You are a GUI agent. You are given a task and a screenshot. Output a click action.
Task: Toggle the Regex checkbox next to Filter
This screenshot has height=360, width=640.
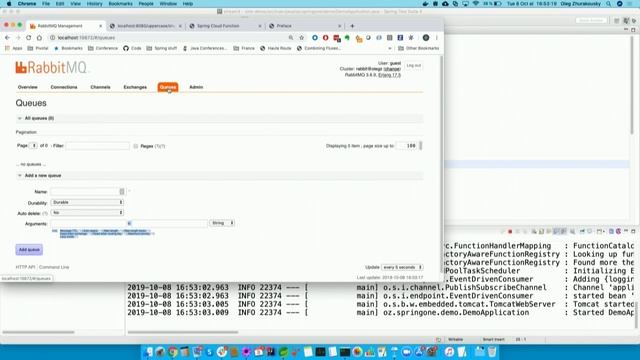point(136,146)
